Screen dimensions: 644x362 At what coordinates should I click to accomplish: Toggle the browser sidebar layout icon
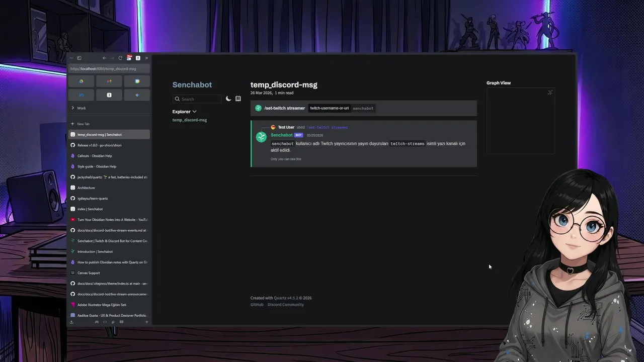coord(79,58)
